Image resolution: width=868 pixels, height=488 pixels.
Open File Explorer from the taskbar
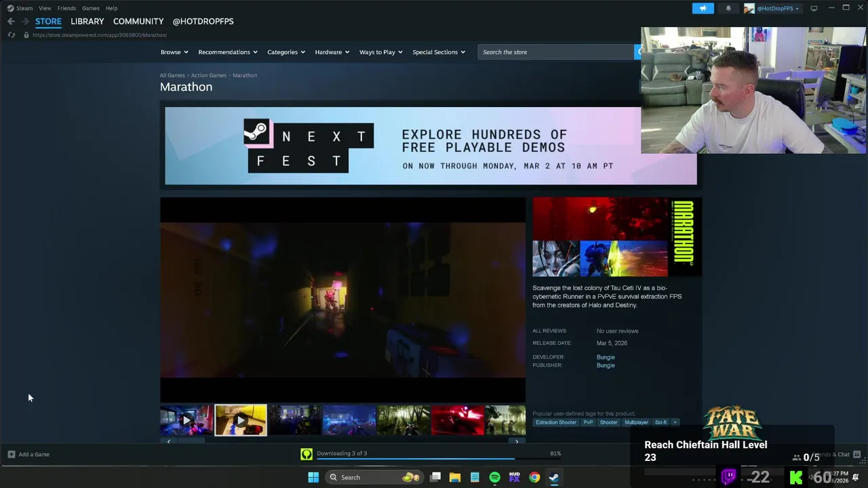(455, 477)
